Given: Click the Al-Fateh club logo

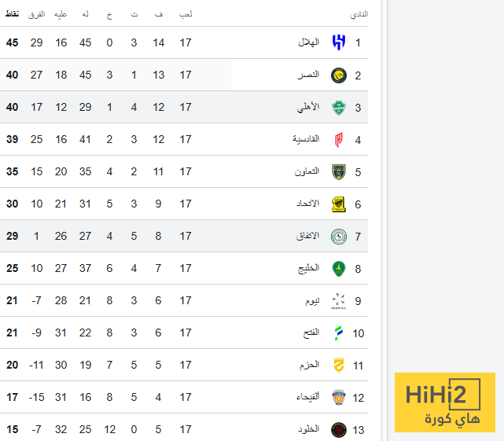Looking at the screenshot, I should coord(338,333).
